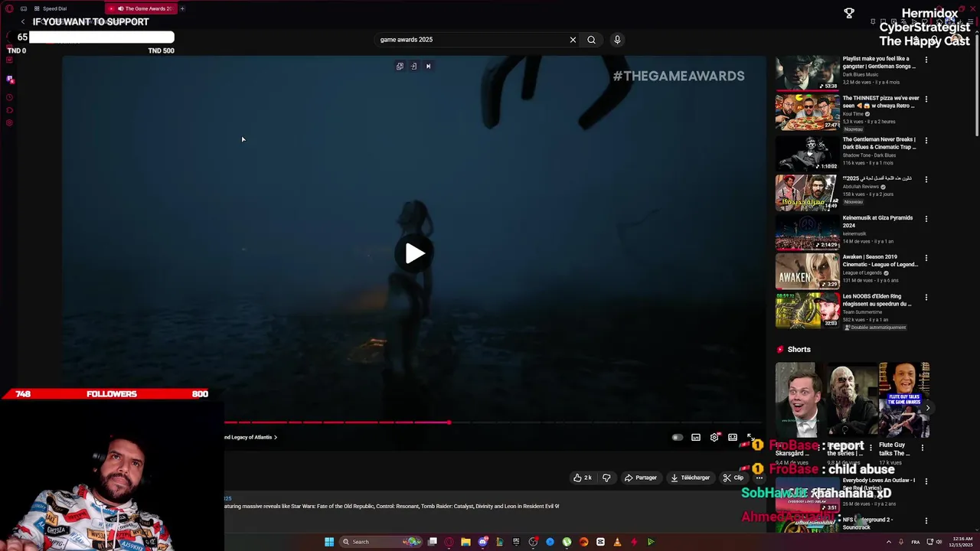
Task: Play the video with the center play button
Action: 414,253
